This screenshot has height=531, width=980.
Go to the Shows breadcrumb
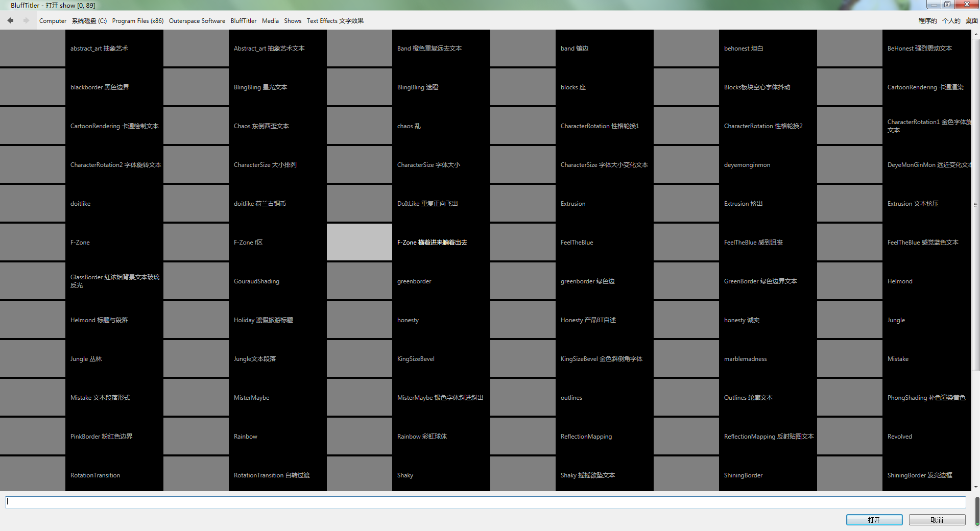point(293,21)
